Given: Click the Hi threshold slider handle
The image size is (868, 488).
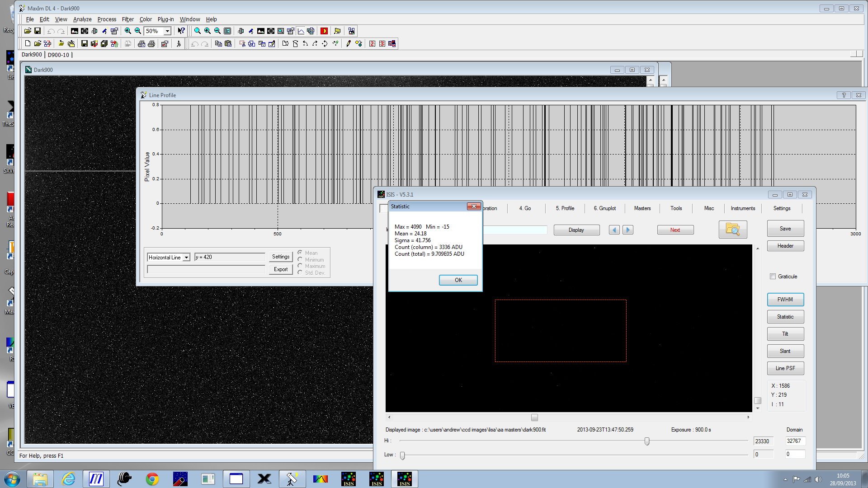Looking at the screenshot, I should [647, 441].
